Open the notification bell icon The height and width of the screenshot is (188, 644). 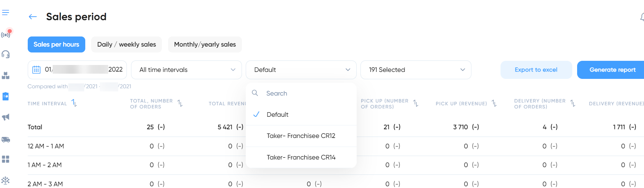642,17
